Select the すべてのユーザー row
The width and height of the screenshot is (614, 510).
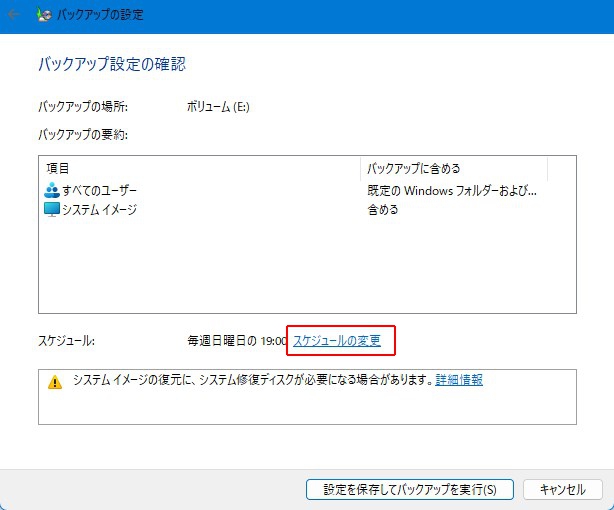[x=99, y=190]
